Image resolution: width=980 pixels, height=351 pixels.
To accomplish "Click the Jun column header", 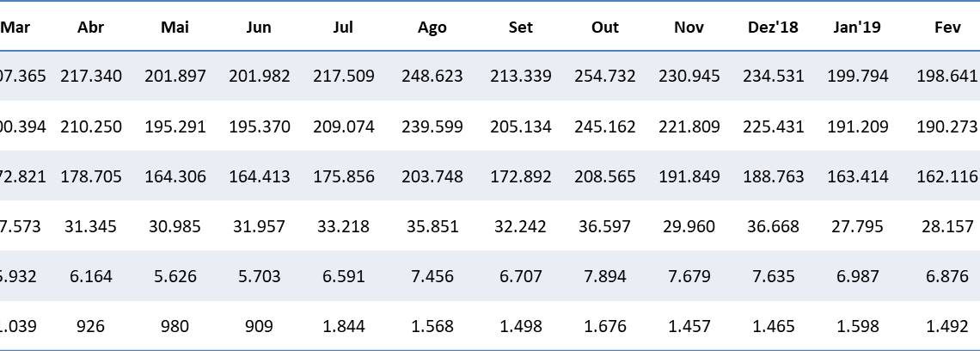I will tap(259, 27).
